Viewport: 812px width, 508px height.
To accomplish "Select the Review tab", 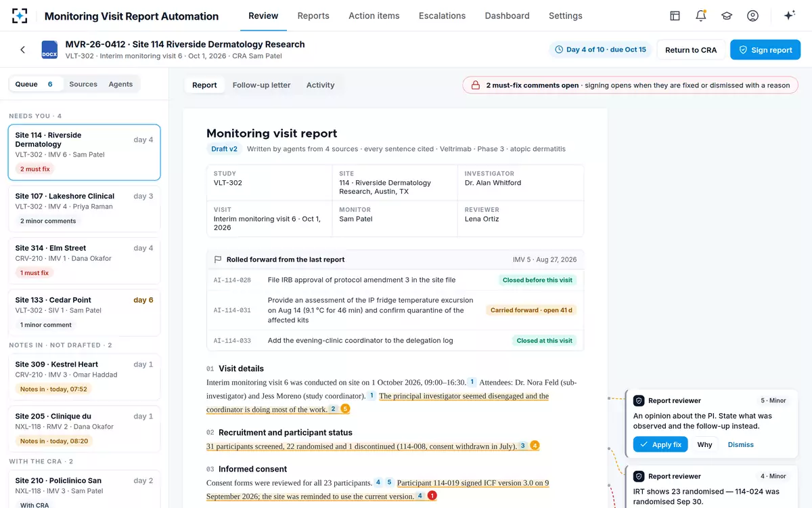I will point(263,16).
